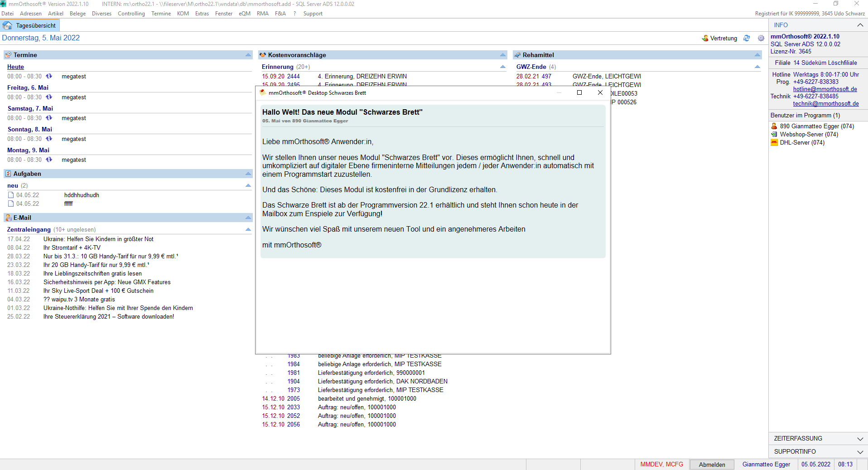
Task: Click the E-Mail section icon
Action: [8, 218]
